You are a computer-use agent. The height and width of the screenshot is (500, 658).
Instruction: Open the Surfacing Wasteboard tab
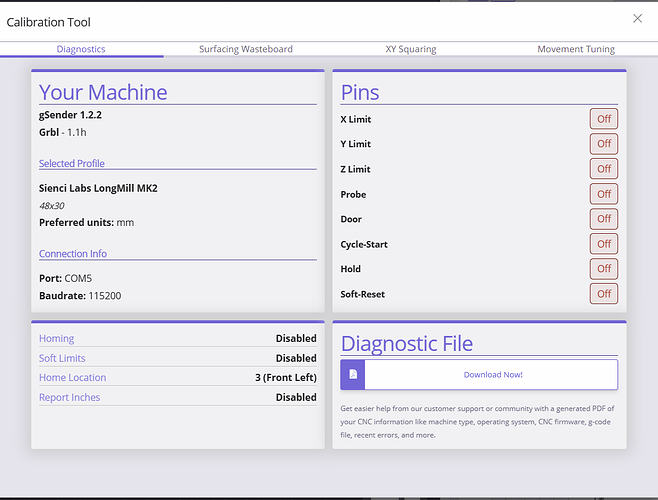[246, 49]
